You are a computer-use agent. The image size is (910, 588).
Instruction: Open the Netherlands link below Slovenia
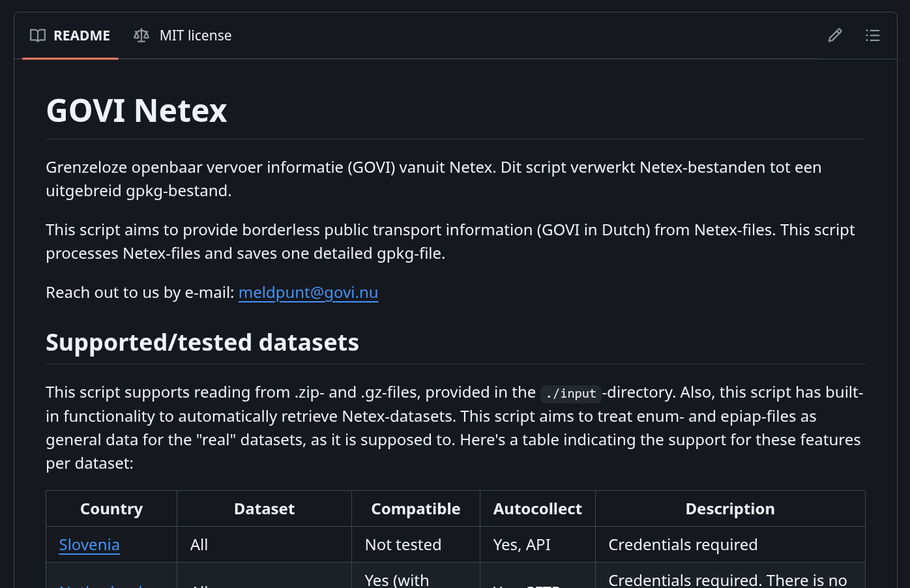(x=101, y=585)
